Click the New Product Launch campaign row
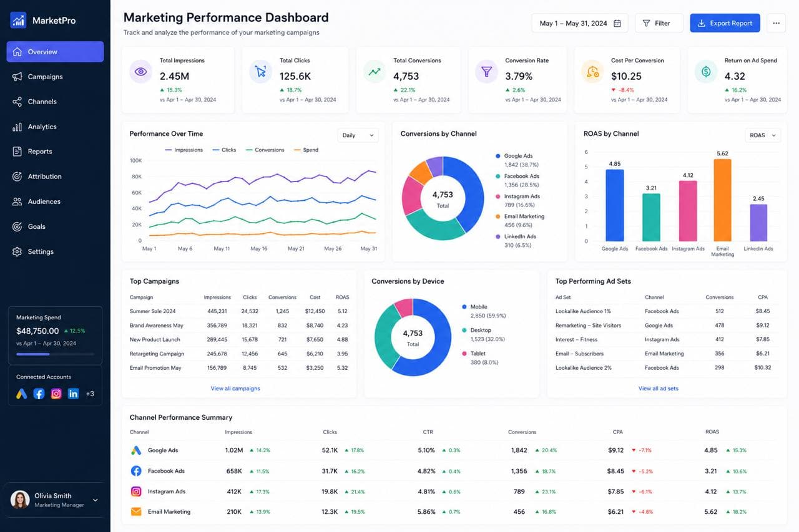The height and width of the screenshot is (532, 799). click(x=239, y=339)
